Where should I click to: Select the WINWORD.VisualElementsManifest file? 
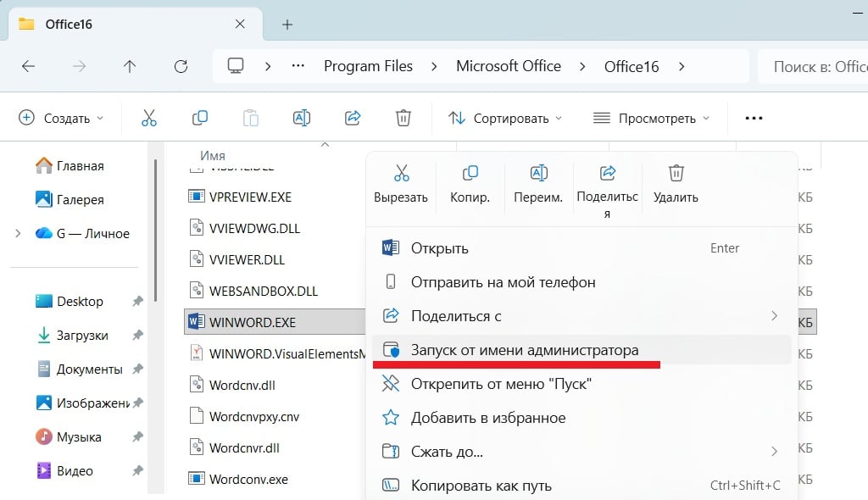pos(277,354)
